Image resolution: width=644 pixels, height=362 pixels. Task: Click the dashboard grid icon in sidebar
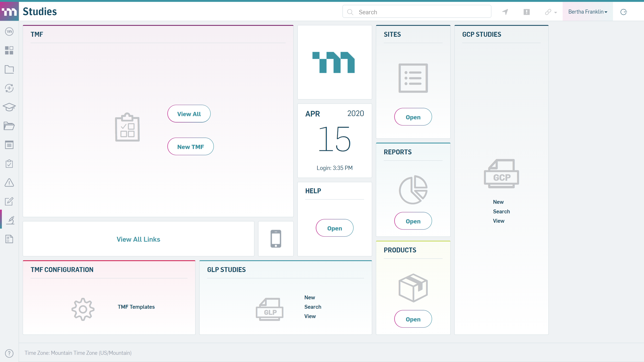[9, 50]
